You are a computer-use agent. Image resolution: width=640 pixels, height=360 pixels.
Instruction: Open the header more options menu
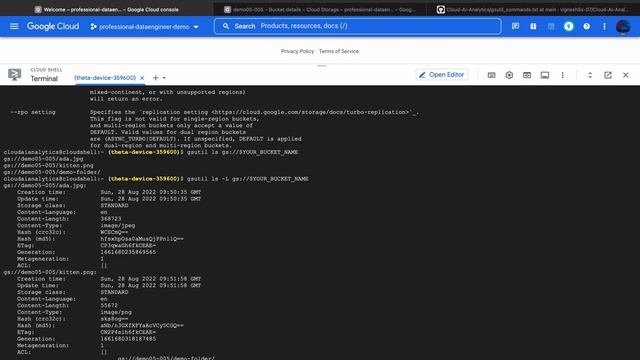(x=604, y=27)
